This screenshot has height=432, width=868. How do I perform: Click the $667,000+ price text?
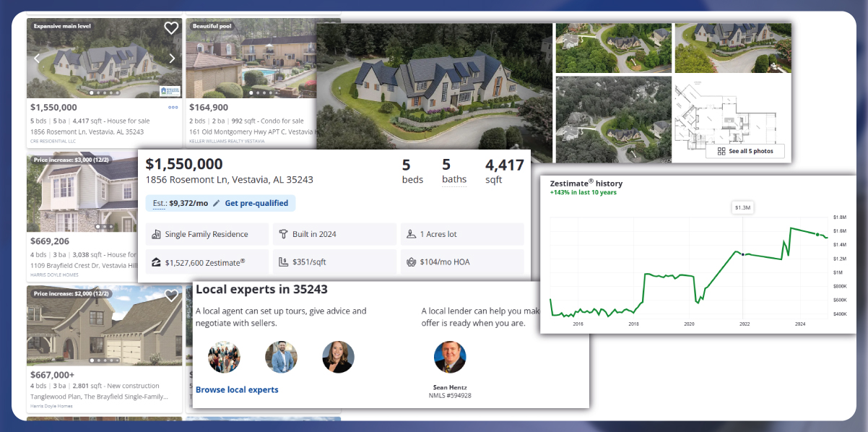tap(52, 374)
